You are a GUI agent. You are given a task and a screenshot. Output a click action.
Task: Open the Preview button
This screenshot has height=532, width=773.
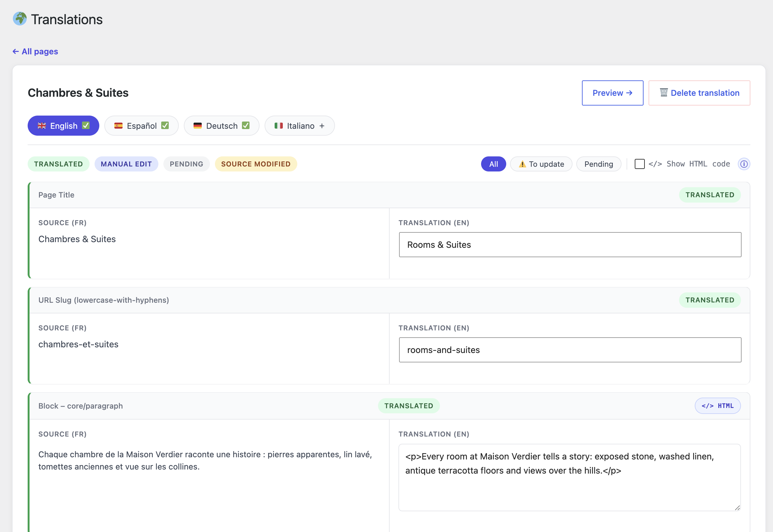(x=612, y=93)
